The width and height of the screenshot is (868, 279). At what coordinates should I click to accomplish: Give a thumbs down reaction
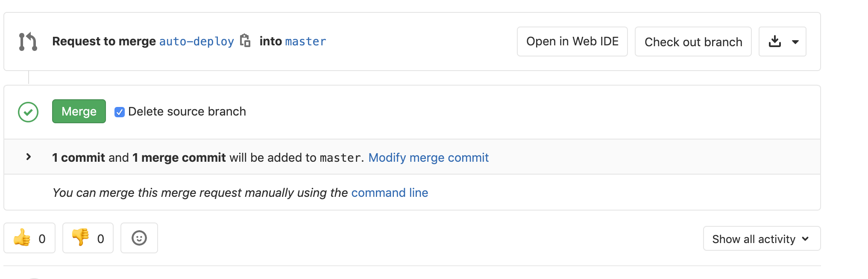click(x=80, y=238)
